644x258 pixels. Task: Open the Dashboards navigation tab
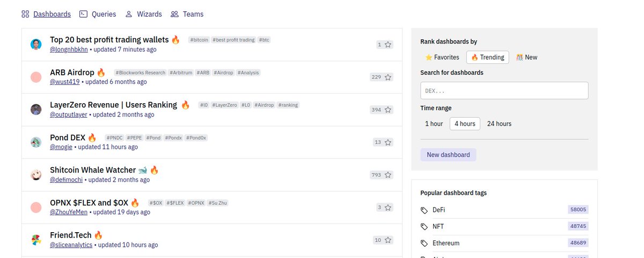(x=52, y=14)
